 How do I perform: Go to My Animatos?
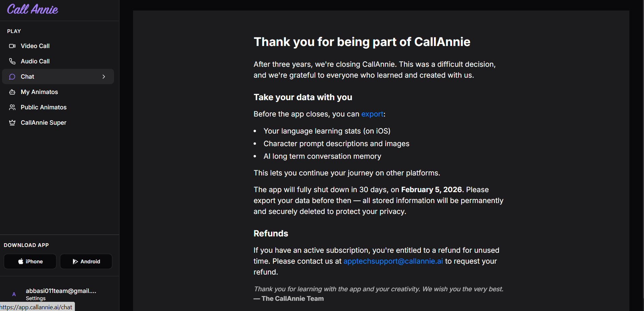tap(39, 92)
